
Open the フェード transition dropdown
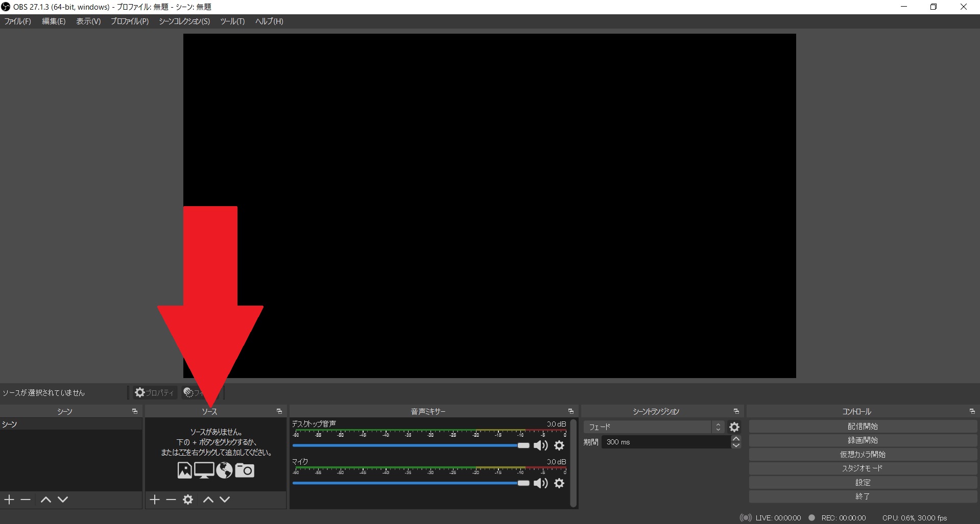click(x=654, y=427)
